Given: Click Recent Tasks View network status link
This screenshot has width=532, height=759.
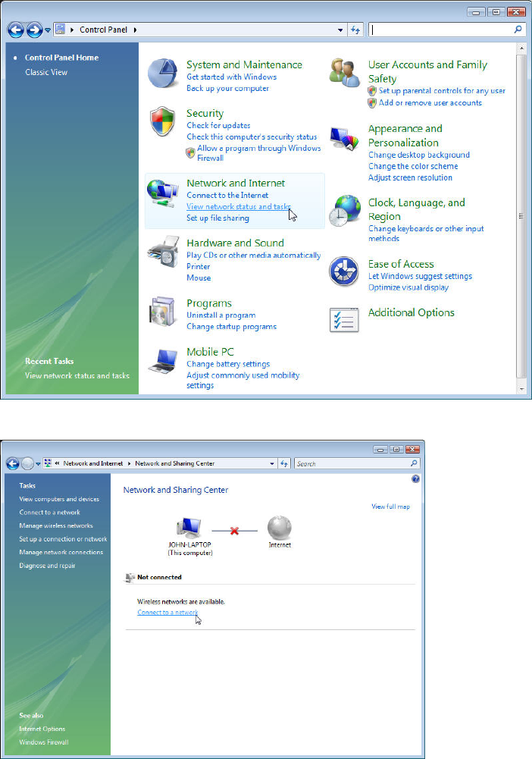Looking at the screenshot, I should point(77,375).
